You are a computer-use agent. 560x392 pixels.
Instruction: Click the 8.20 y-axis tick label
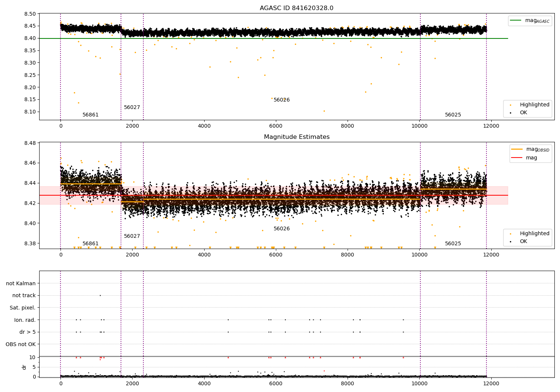click(x=30, y=88)
